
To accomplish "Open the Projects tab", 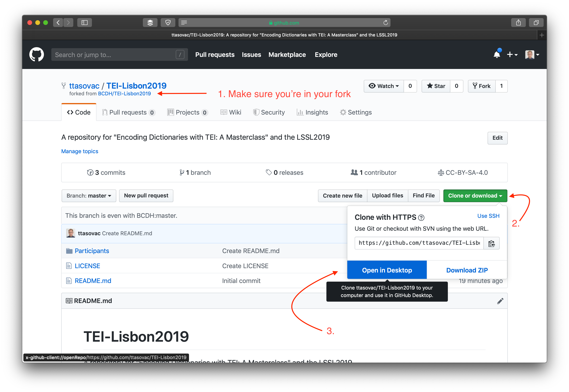I will (188, 113).
